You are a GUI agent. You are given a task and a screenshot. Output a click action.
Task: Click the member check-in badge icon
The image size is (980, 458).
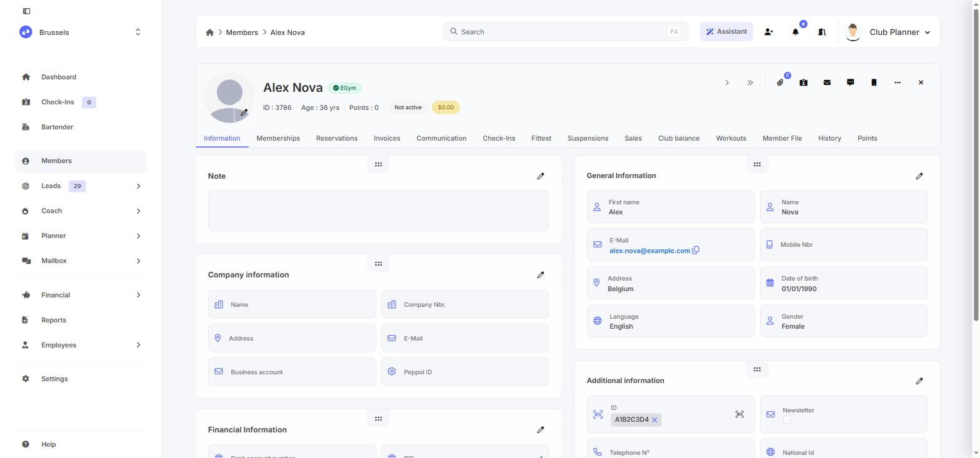point(804,82)
